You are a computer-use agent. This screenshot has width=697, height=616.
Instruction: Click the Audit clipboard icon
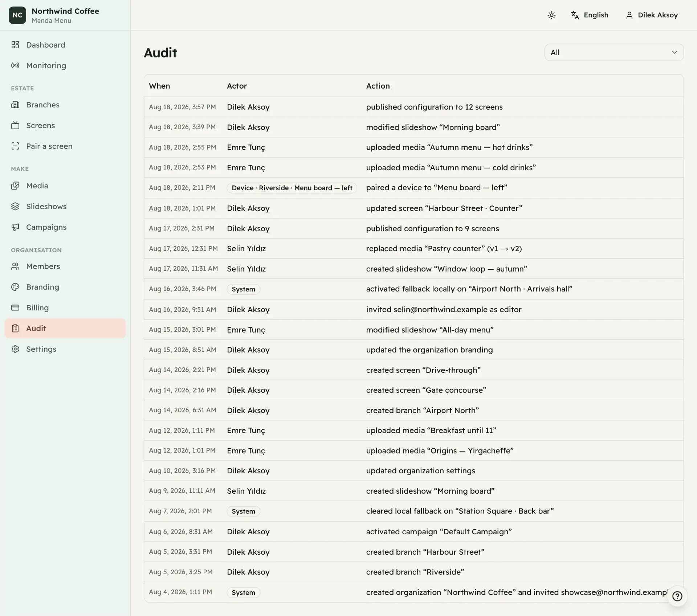click(15, 328)
